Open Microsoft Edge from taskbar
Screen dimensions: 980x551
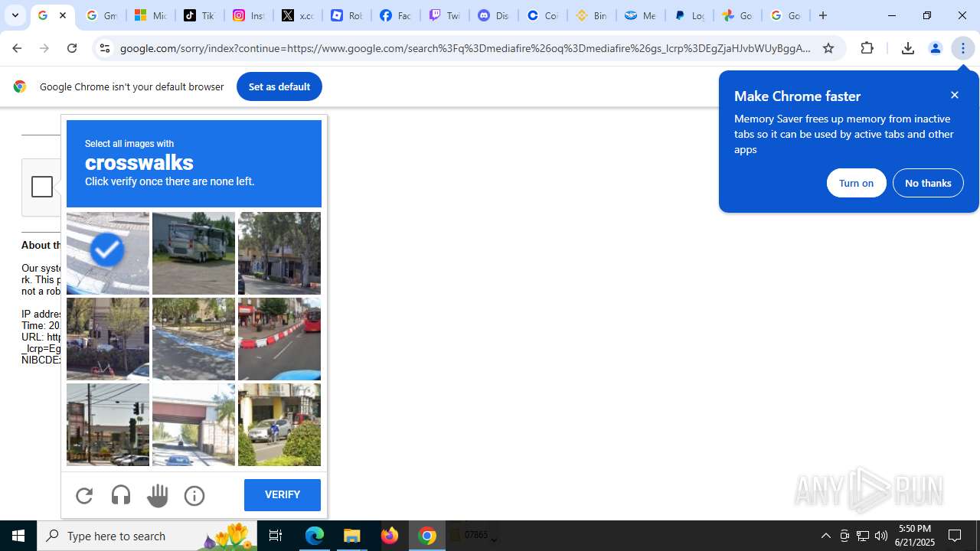[x=315, y=536]
